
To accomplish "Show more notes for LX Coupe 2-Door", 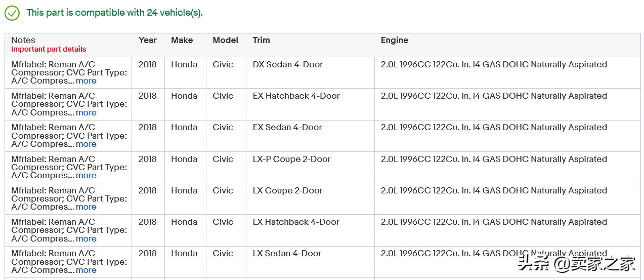I will pos(86,207).
